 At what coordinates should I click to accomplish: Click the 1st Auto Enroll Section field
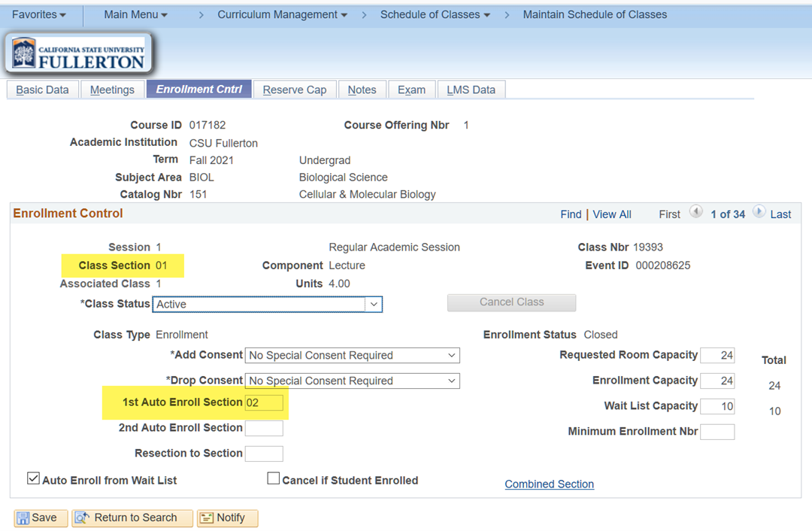tap(264, 402)
